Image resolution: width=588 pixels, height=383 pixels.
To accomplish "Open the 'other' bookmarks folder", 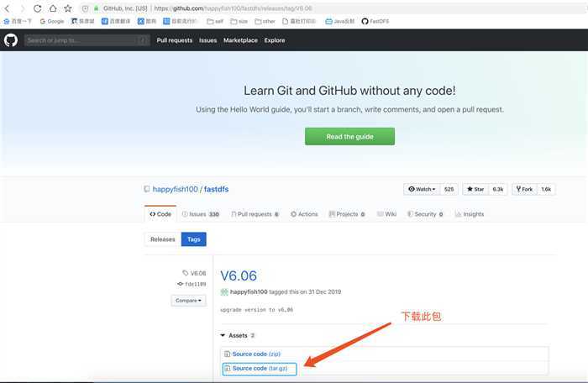I will (265, 21).
